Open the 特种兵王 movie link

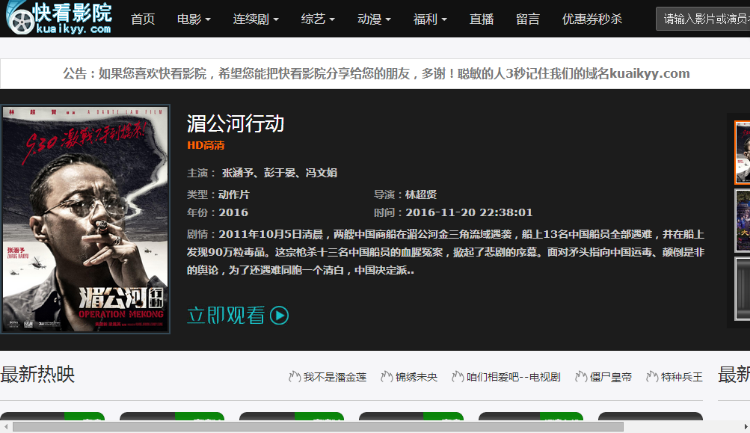pyautogui.click(x=682, y=377)
